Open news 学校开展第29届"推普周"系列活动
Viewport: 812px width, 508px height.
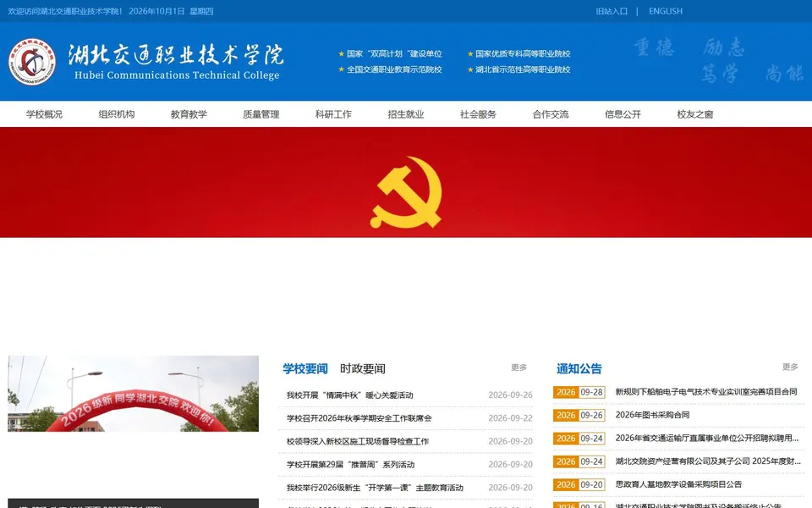(x=350, y=465)
